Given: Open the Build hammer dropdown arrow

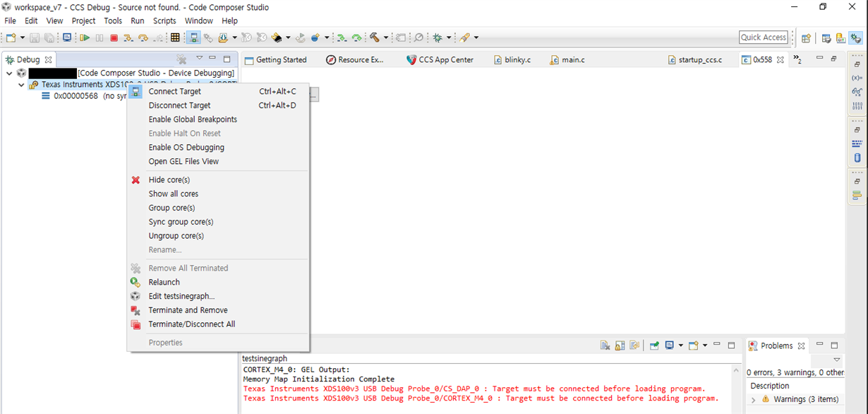Looking at the screenshot, I should [x=386, y=37].
